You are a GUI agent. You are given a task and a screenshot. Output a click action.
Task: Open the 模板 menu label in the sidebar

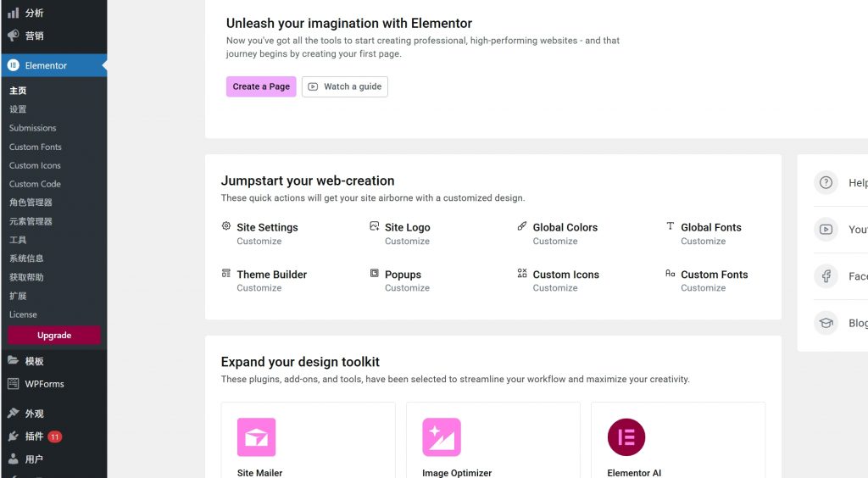tap(34, 361)
